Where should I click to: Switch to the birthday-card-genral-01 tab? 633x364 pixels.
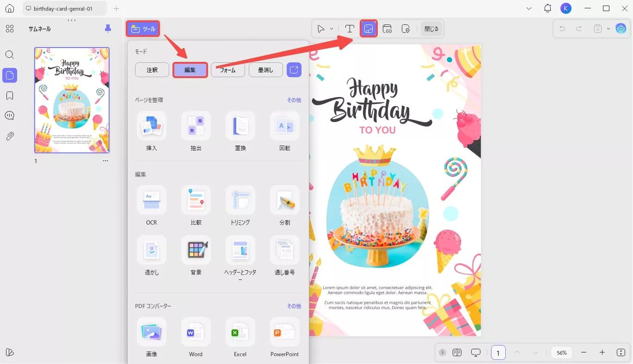click(x=64, y=8)
